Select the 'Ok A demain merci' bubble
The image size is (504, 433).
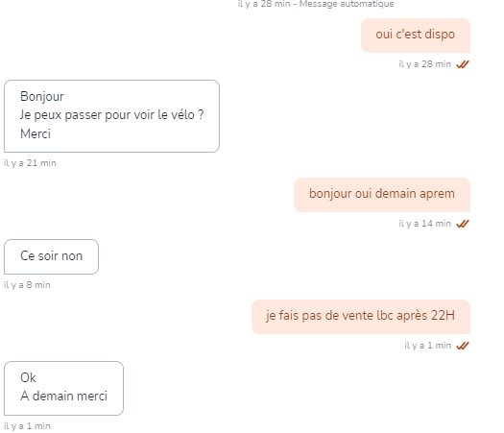click(63, 388)
